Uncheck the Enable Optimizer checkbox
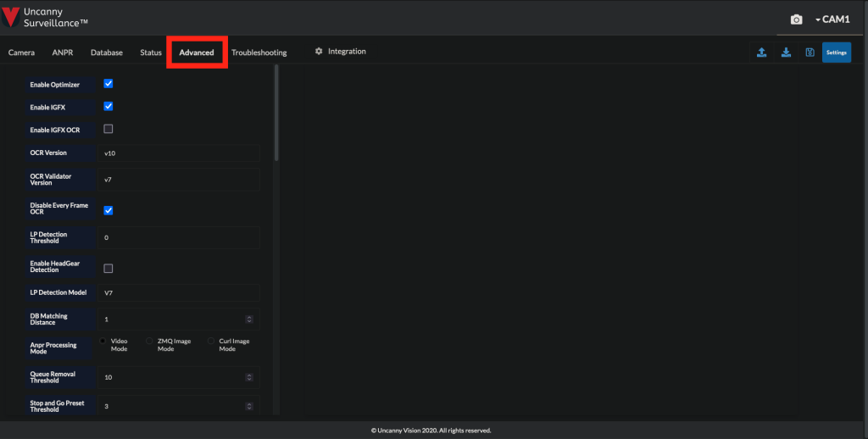The image size is (868, 439). click(x=108, y=84)
